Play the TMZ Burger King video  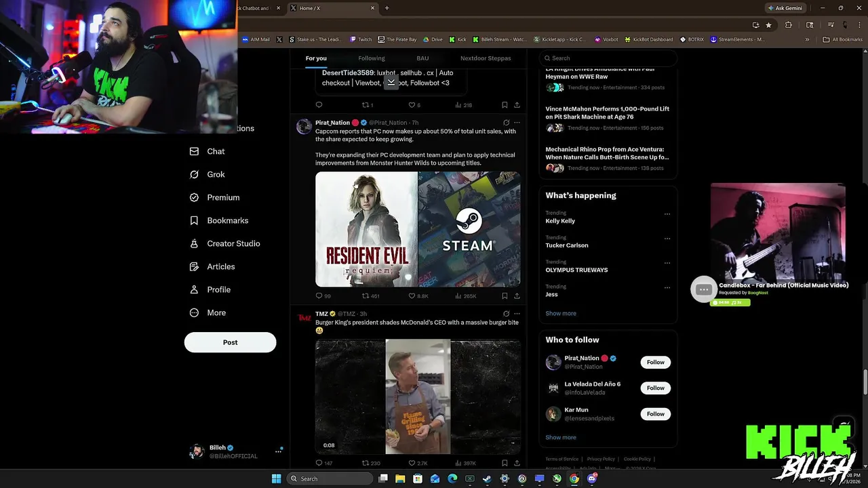pyautogui.click(x=418, y=396)
